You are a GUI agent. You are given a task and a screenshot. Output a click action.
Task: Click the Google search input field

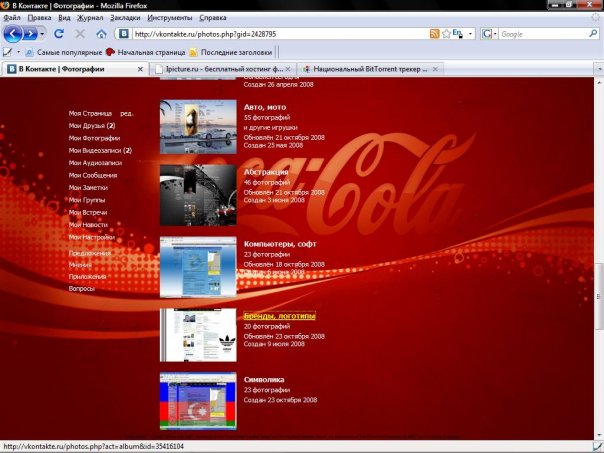point(544,34)
